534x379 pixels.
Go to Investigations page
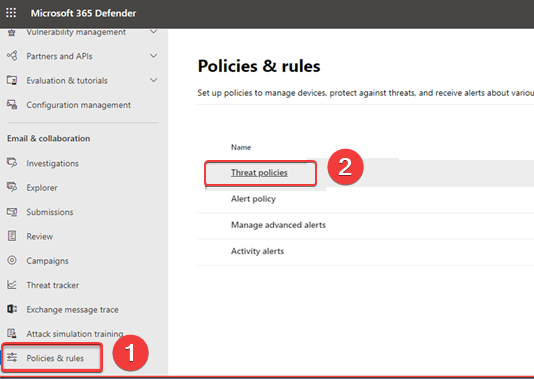(52, 163)
